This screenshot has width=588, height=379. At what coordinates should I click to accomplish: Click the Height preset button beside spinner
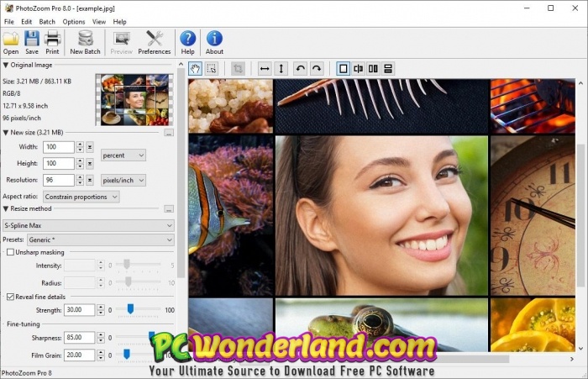(90, 163)
